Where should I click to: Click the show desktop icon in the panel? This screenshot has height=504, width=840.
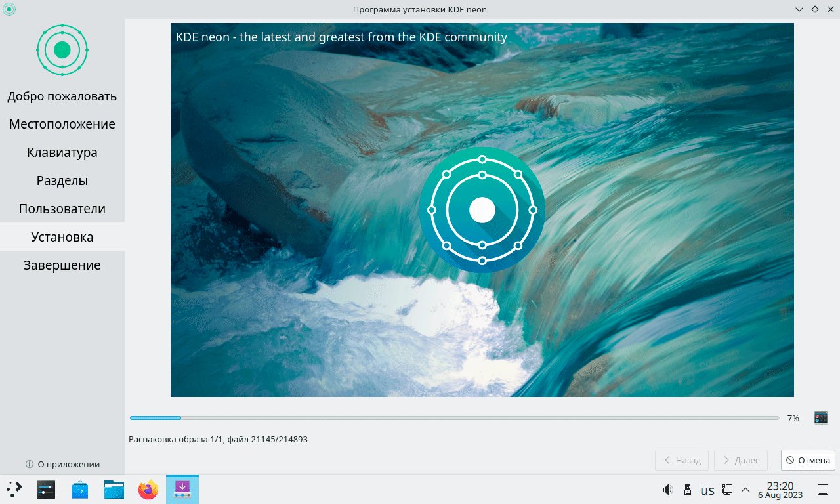click(x=823, y=490)
